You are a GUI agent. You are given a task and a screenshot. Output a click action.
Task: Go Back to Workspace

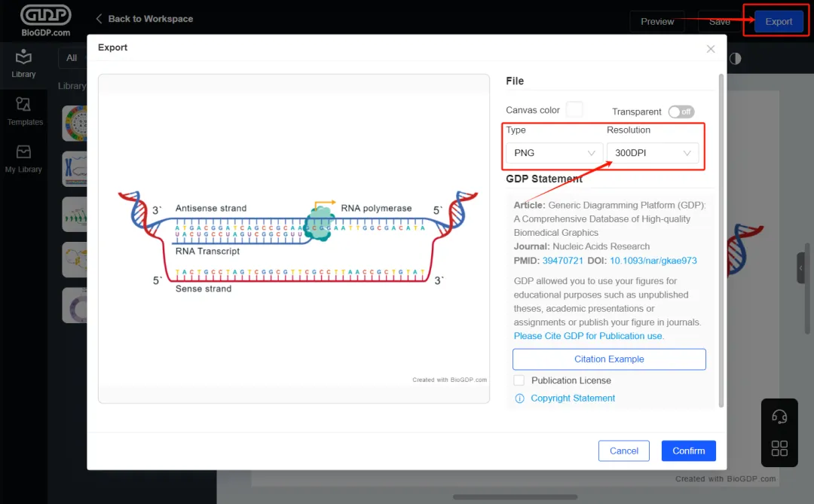tap(144, 19)
